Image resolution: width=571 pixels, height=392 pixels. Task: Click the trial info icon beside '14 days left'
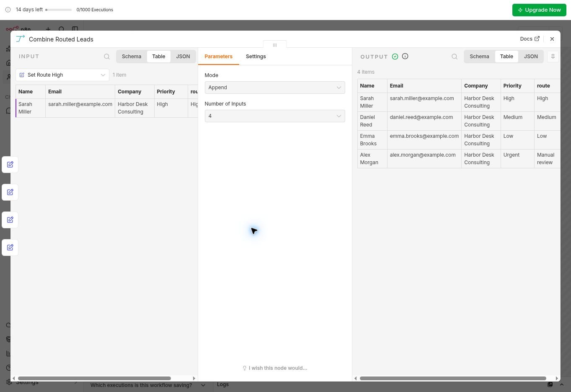[x=8, y=10]
